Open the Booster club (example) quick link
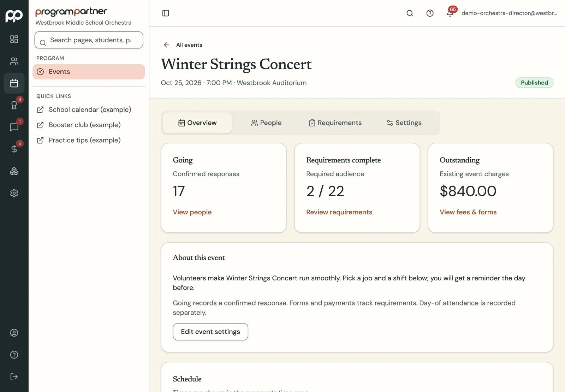This screenshot has height=392, width=565. (79, 125)
